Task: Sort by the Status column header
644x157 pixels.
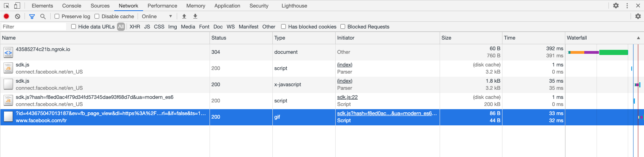Action: click(x=241, y=38)
